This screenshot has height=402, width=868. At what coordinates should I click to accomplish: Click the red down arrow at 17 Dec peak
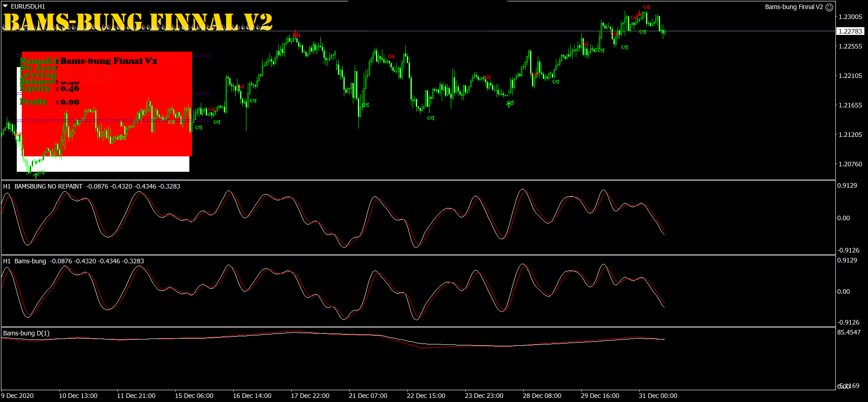295,34
